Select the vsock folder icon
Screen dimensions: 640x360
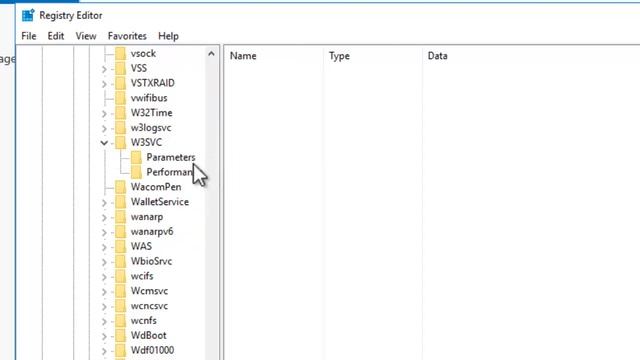click(120, 53)
